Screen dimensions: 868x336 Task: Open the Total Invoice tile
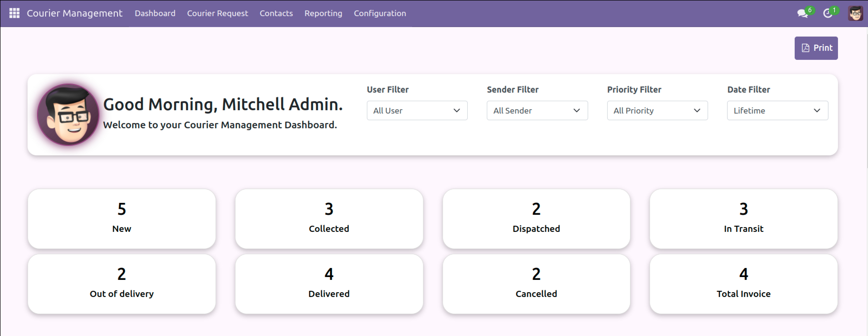point(743,284)
